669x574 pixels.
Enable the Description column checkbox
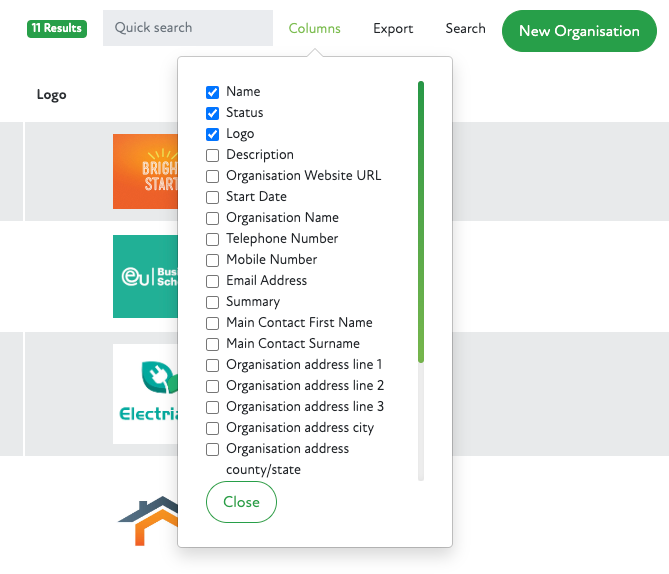coord(213,155)
